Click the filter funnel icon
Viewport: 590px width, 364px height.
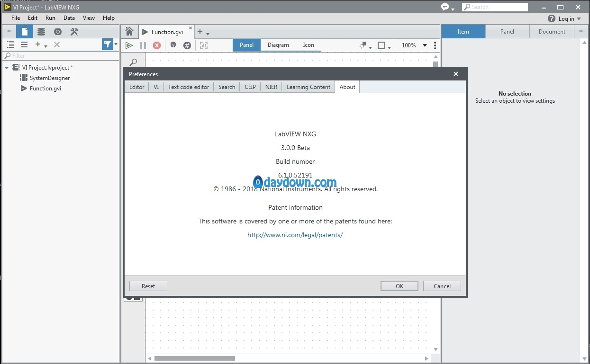[108, 44]
